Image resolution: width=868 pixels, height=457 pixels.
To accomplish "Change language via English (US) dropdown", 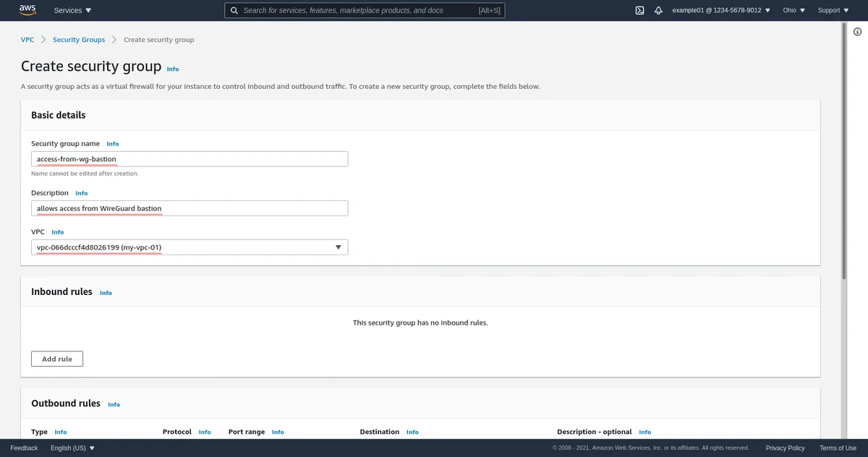I will coord(70,448).
